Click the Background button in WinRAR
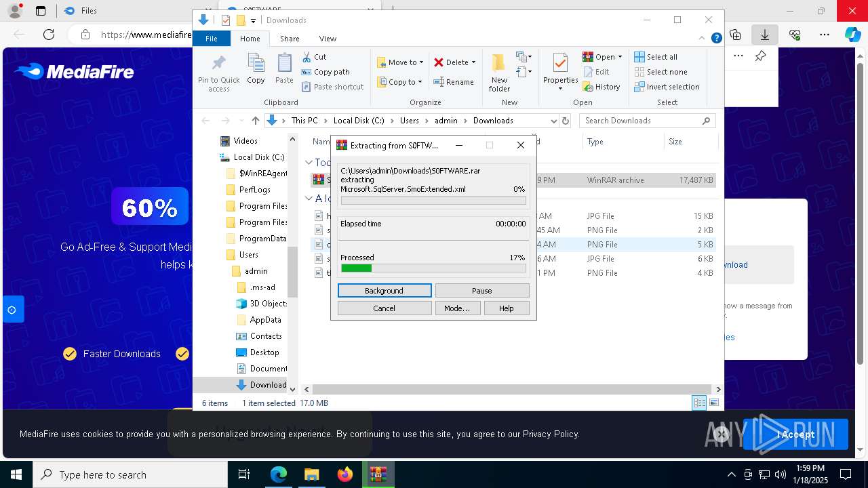Viewport: 868px width, 488px height. tap(384, 290)
